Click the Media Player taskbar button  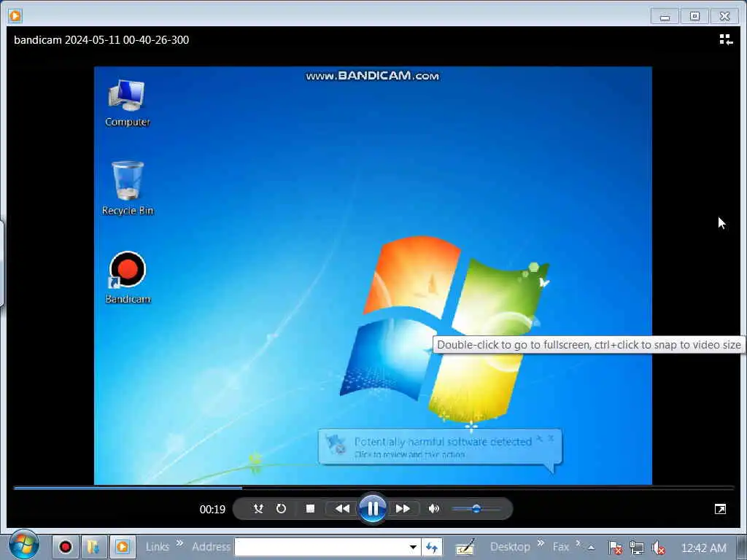123,547
